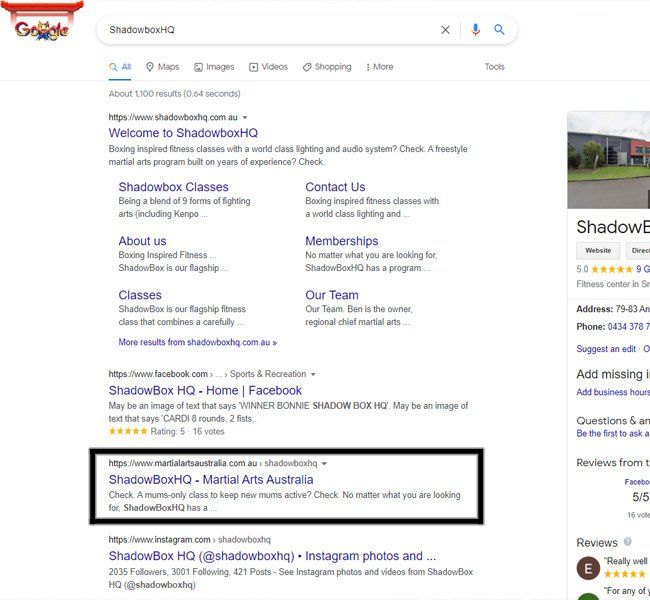650x600 pixels.
Task: Click the building photo in knowledge panel
Action: click(609, 160)
